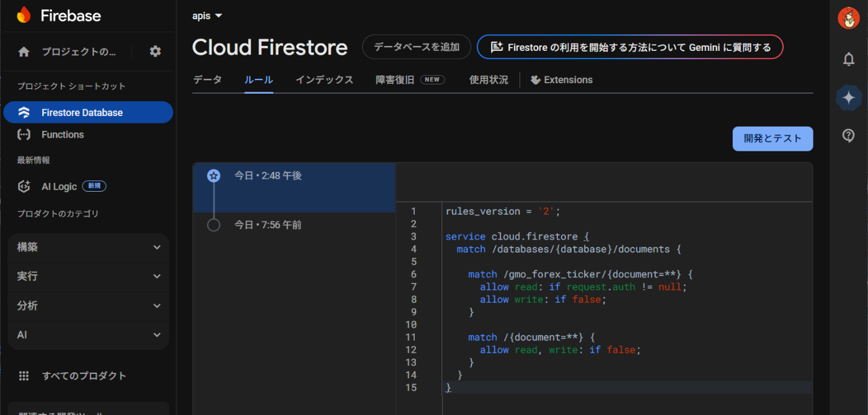The height and width of the screenshot is (415, 868).
Task: Open すべてのプロダクト link
Action: tap(84, 375)
